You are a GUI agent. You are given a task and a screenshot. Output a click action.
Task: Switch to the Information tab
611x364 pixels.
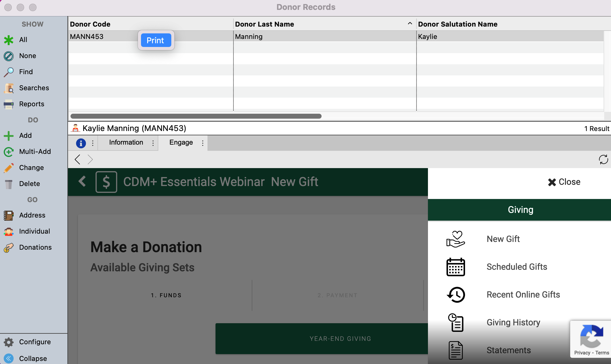coord(126,142)
